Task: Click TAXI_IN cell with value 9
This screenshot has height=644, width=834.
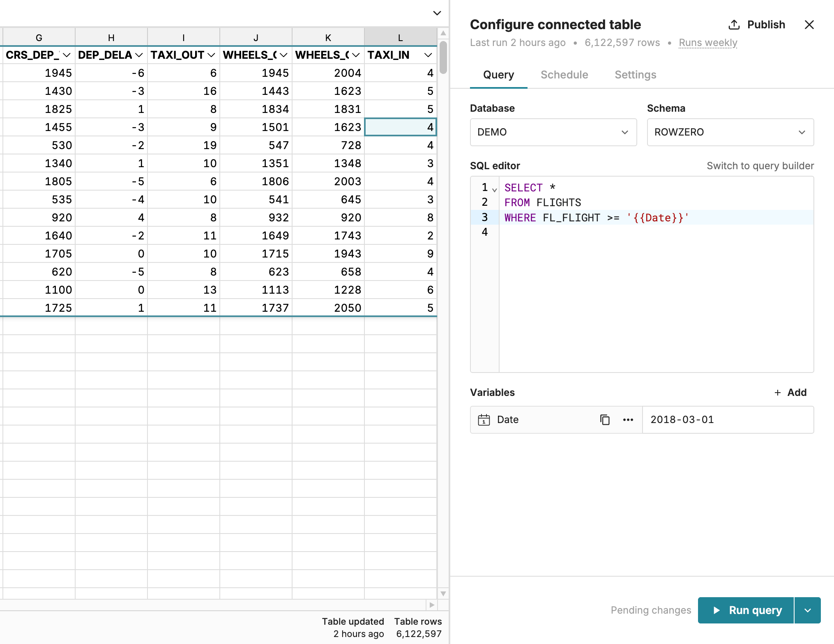Action: coord(401,254)
